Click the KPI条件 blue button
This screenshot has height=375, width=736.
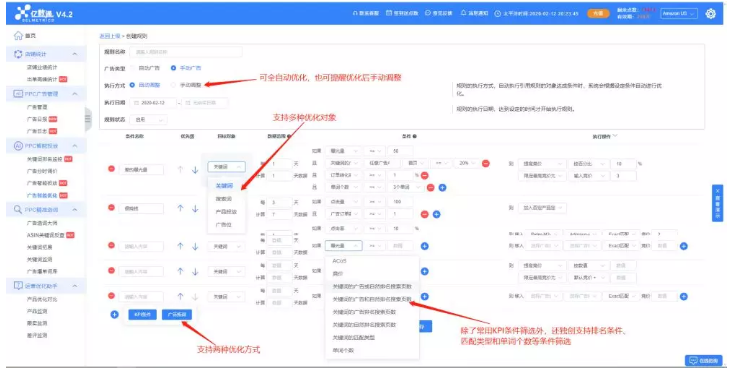pyautogui.click(x=142, y=314)
